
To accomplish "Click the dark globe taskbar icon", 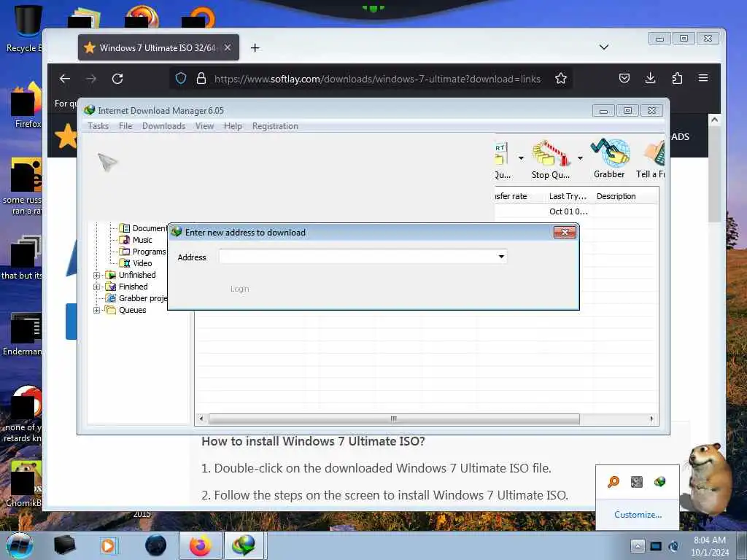I will pos(156,545).
